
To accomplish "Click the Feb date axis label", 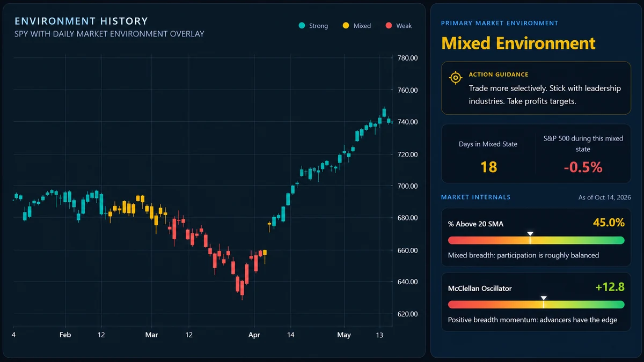I will [x=65, y=335].
